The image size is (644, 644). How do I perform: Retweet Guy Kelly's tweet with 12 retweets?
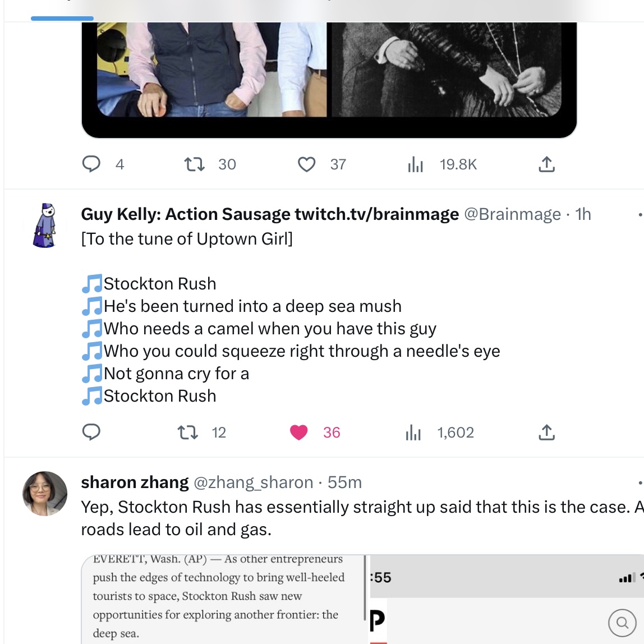click(x=188, y=433)
